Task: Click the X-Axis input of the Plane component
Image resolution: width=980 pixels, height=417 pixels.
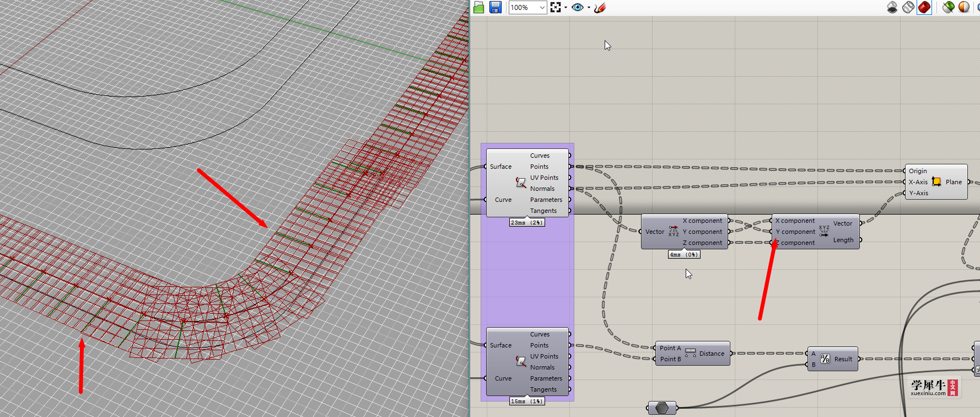Action: click(918, 182)
